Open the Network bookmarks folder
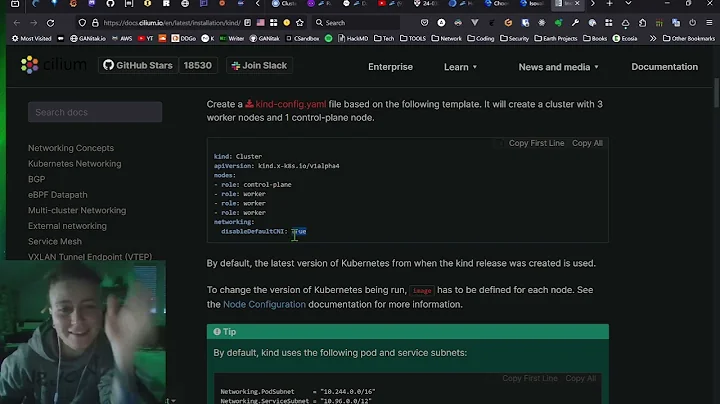The image size is (720, 404). pyautogui.click(x=446, y=39)
